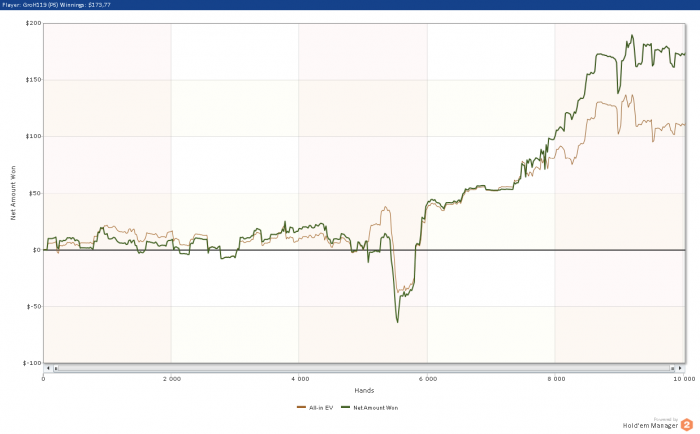Click the green Net Amount Won legend color marker
Screen dimensions: 700x434
(345, 407)
